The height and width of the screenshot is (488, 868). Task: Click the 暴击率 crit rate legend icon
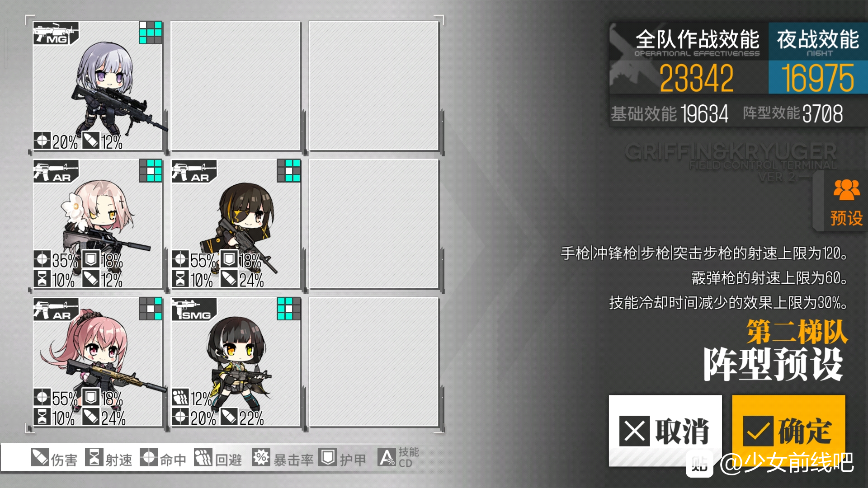point(261,457)
